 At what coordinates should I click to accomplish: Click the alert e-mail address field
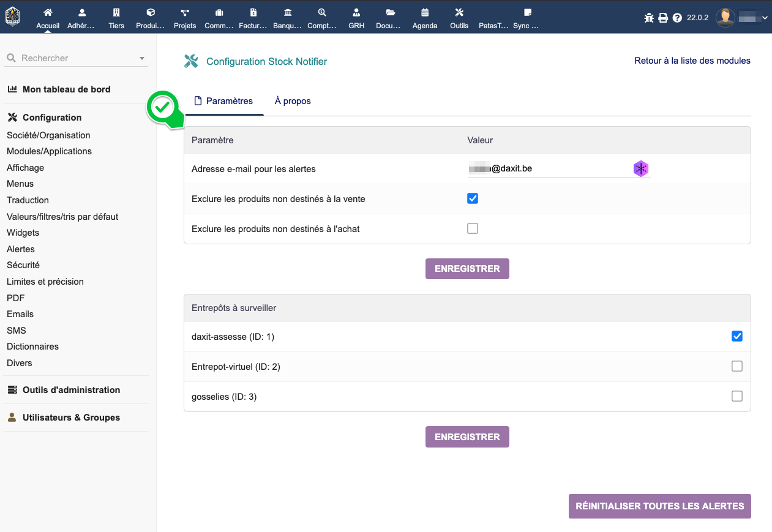click(x=548, y=168)
